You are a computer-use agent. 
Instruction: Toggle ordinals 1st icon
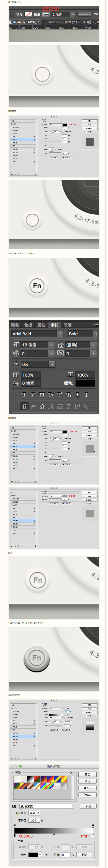[77, 406]
